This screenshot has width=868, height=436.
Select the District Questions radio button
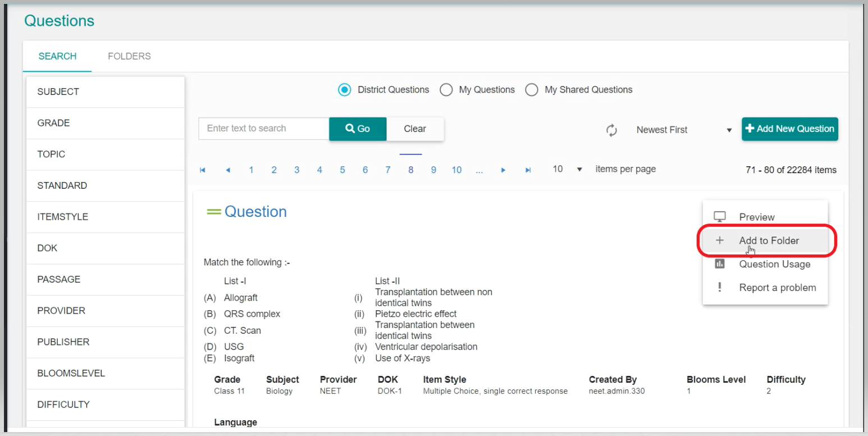(x=345, y=90)
